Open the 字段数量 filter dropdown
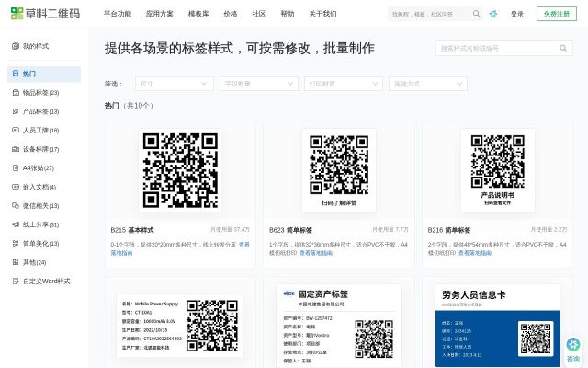Viewport: 588px width, 368px height. (258, 84)
